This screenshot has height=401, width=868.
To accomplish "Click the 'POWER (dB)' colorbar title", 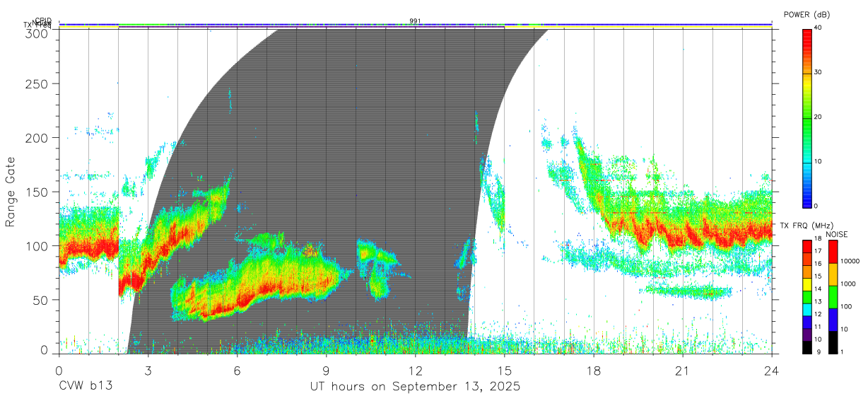I will [x=807, y=14].
